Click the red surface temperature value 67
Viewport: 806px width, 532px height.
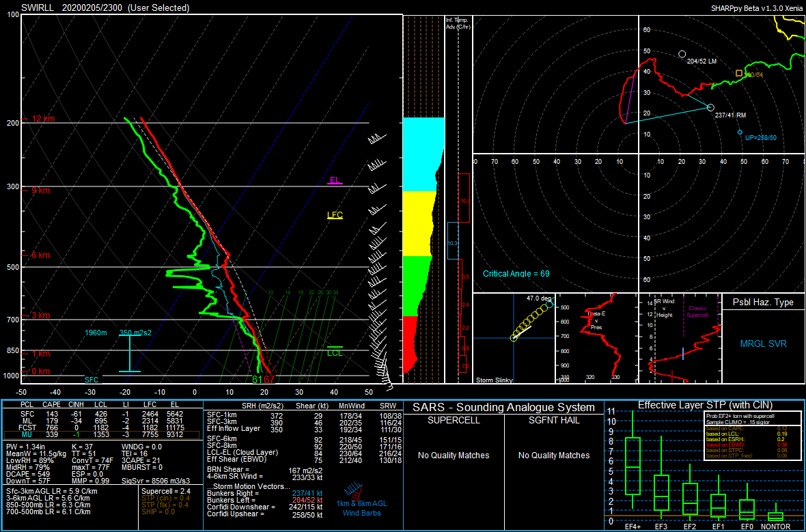[269, 380]
